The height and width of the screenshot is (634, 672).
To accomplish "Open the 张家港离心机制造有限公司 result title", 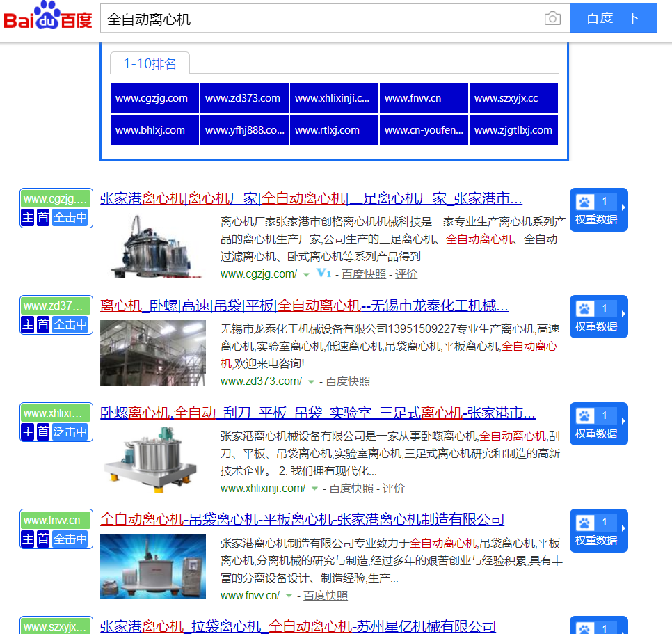I will pyautogui.click(x=302, y=520).
